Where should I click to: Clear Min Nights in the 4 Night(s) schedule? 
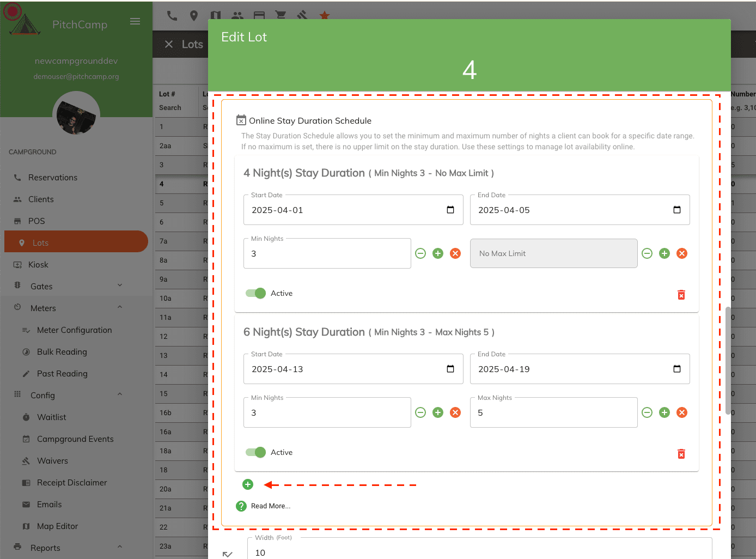point(455,253)
